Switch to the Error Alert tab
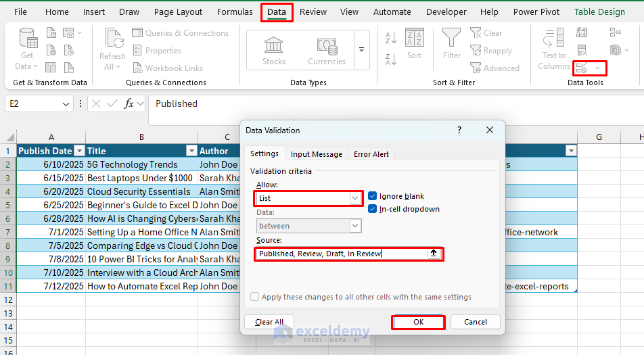 pos(371,154)
